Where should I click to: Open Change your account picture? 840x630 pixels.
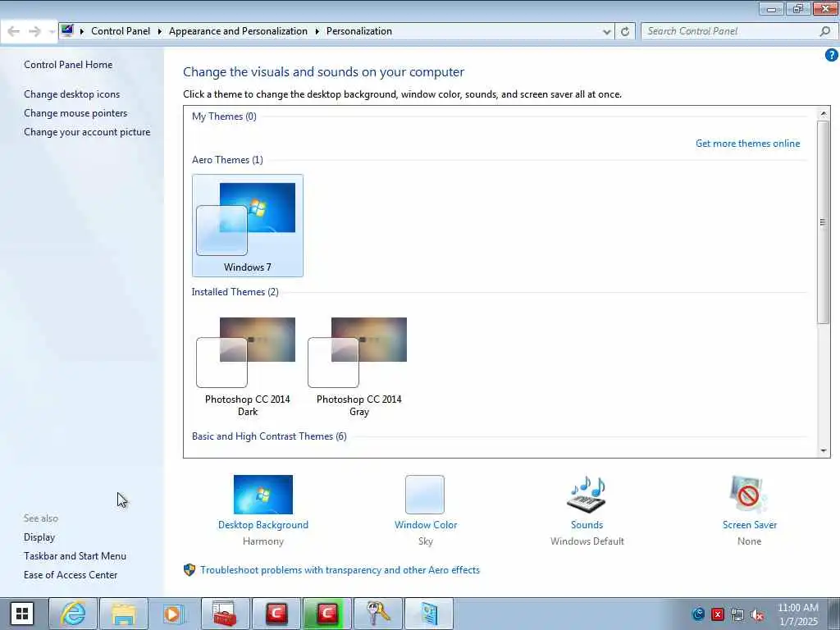tap(87, 132)
